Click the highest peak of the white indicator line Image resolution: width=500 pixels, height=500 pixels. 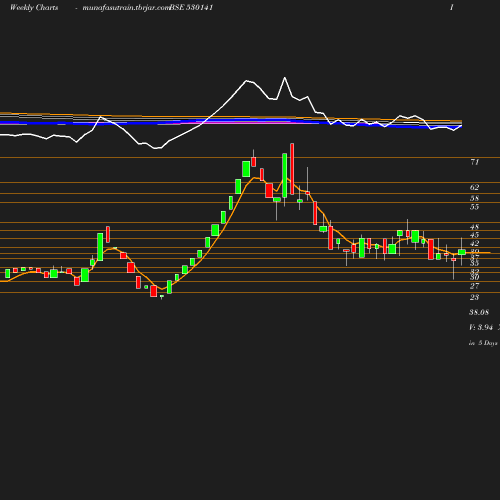click(x=285, y=78)
